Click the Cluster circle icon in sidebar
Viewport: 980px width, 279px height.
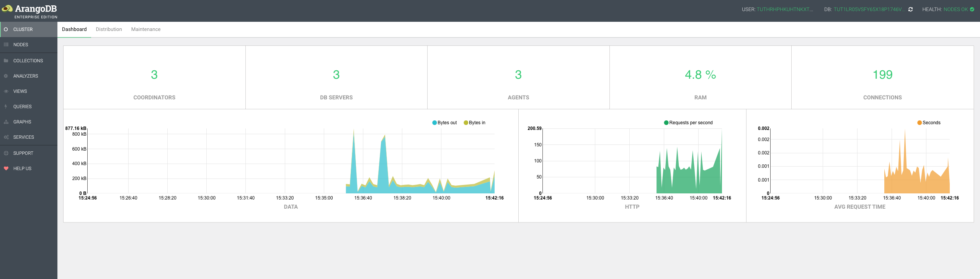(x=6, y=29)
